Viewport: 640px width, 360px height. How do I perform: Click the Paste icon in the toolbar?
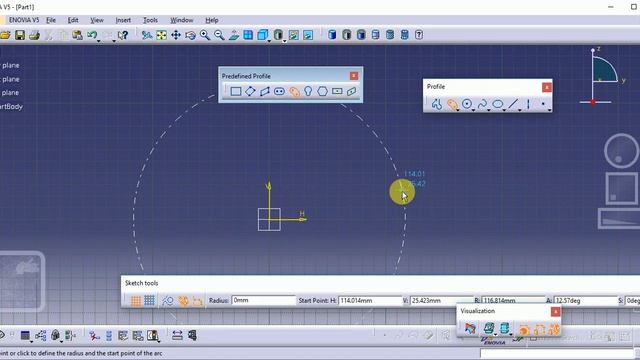click(x=77, y=35)
